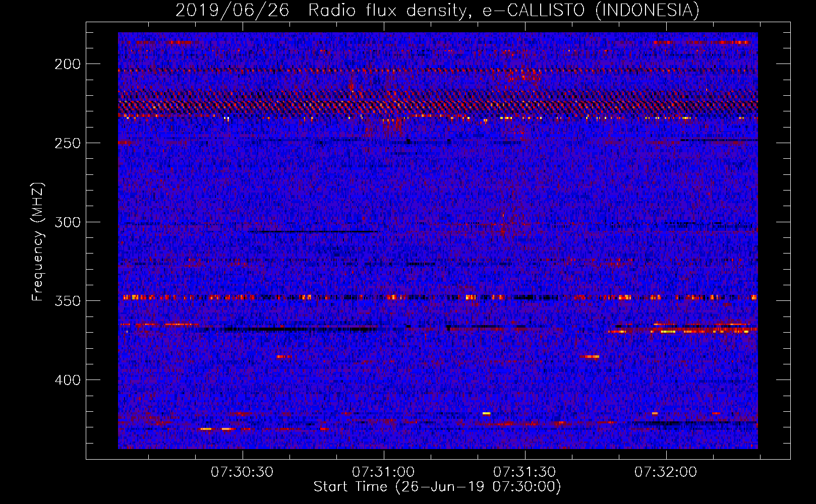The image size is (816, 504).
Task: Click the 07:32:00 time tick label
Action: [666, 472]
